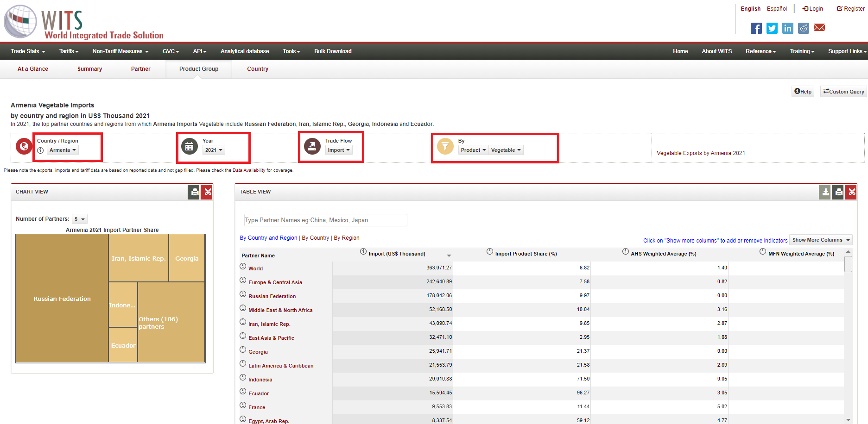This screenshot has height=424, width=868.
Task: Click the Custom Query button
Action: coord(843,92)
